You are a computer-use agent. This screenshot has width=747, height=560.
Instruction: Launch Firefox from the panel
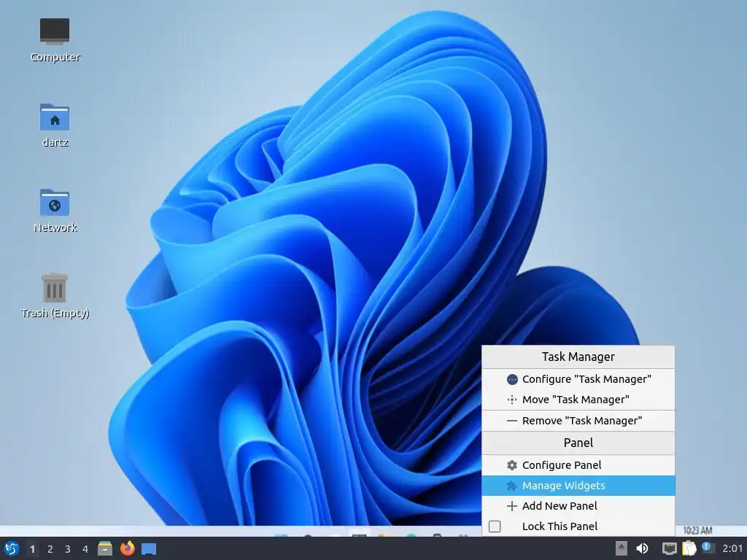(x=127, y=548)
